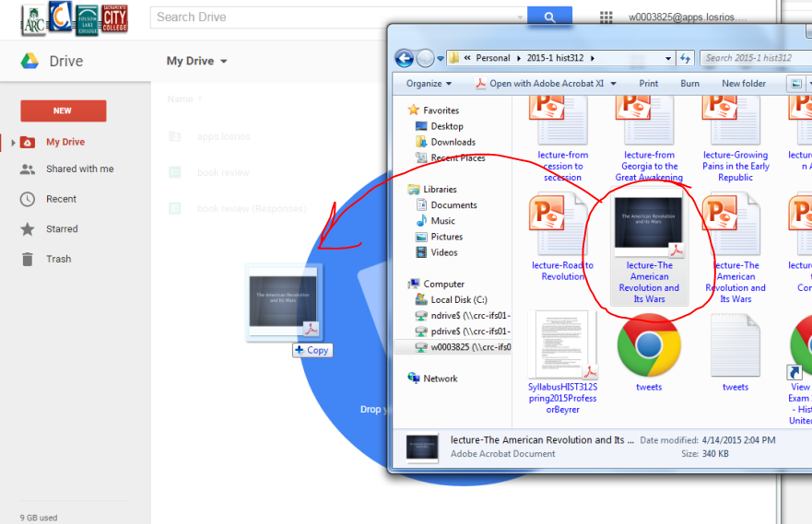
Task: Select Local Disk (C:) drive
Action: pyautogui.click(x=451, y=299)
